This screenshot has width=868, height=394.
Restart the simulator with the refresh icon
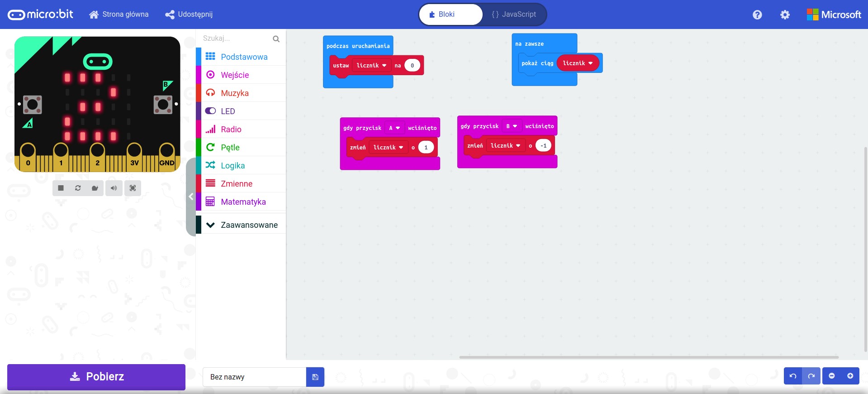coord(78,188)
